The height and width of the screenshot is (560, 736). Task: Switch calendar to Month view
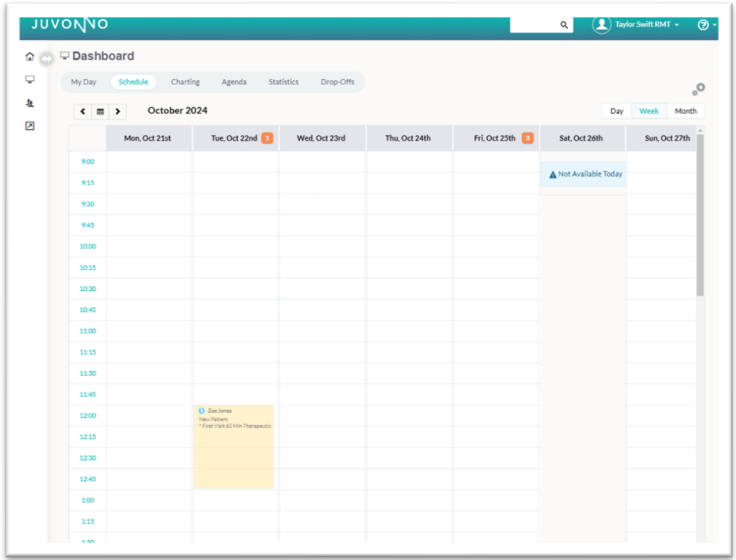click(x=685, y=111)
